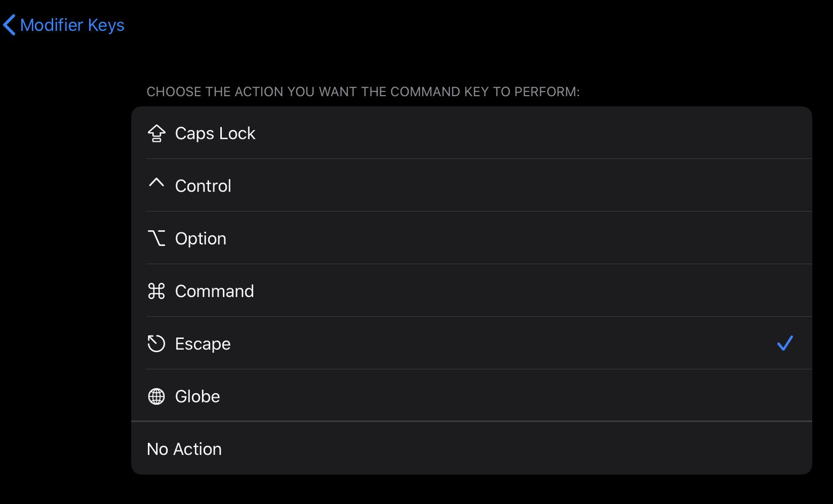Click the Command symbol icon
Screen dimensions: 833x504
tap(156, 291)
